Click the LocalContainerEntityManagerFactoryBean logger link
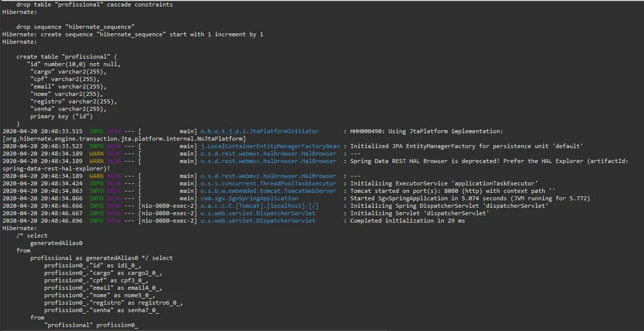 pos(270,146)
